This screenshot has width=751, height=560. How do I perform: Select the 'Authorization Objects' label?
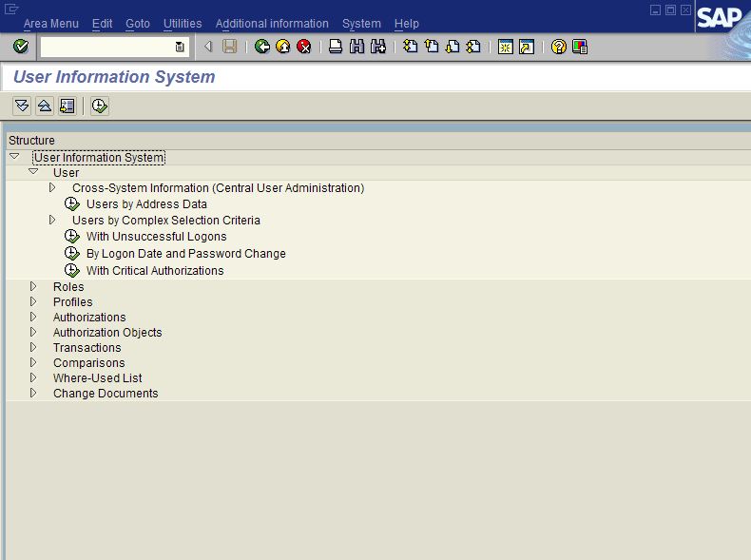107,333
